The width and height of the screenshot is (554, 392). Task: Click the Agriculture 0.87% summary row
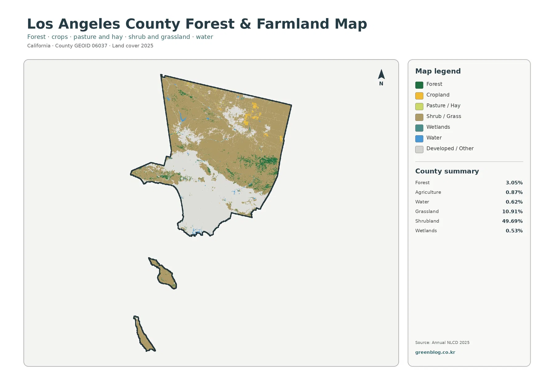pyautogui.click(x=469, y=192)
